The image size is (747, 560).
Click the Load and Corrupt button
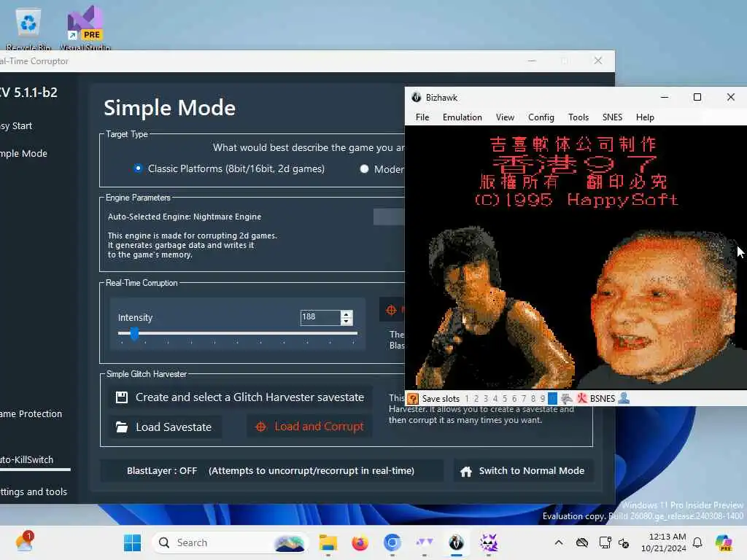coord(309,427)
